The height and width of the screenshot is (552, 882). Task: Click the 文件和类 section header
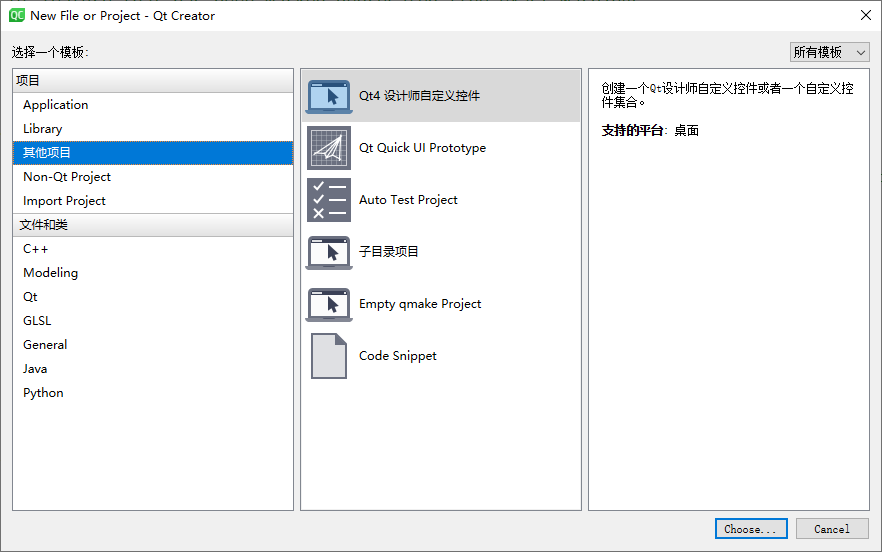(153, 225)
